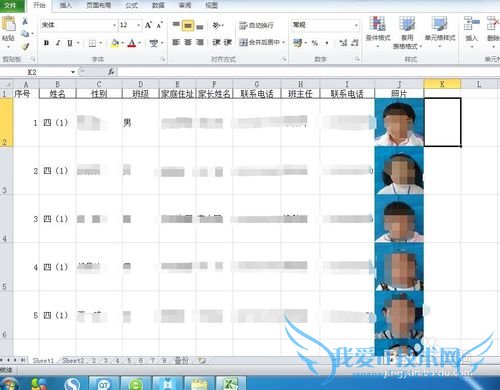
Task: Click inside the formula bar
Action: click(x=308, y=72)
